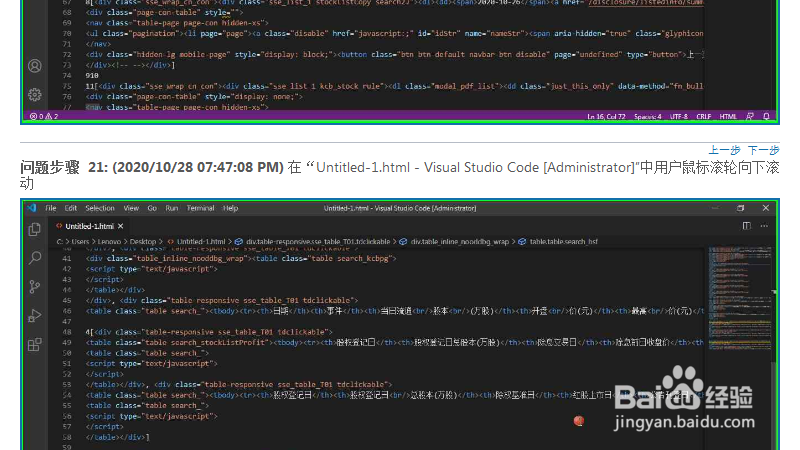Click 上一步 previous step link
The height and width of the screenshot is (450, 800).
pyautogui.click(x=724, y=150)
